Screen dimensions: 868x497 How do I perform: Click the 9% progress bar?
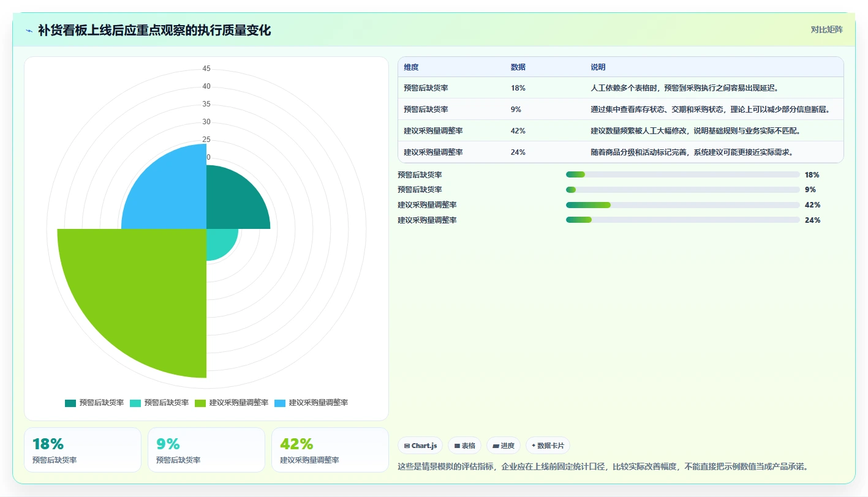tap(682, 190)
